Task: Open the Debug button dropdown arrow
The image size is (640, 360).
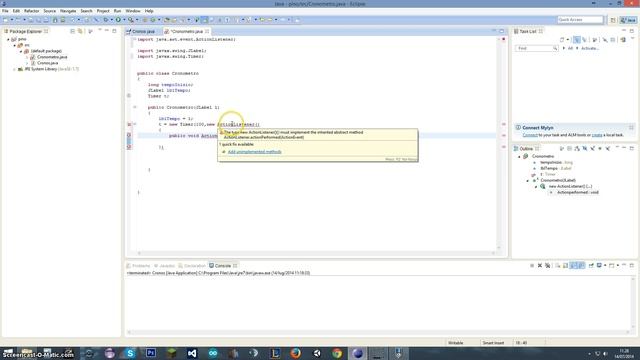Action: (111, 20)
